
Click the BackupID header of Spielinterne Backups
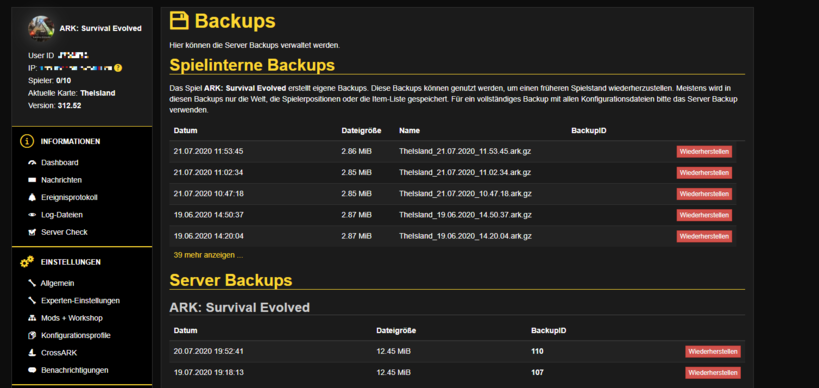(589, 131)
